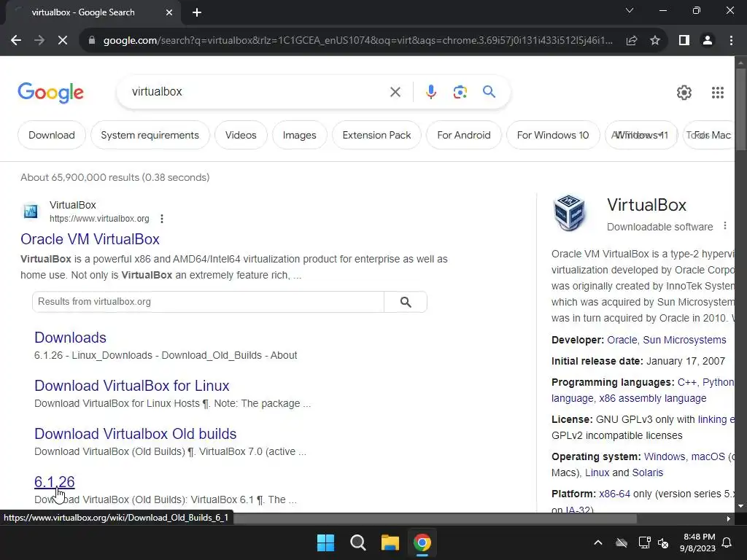Open the Windows operating system link
Screen dimensions: 747x560
(665, 456)
